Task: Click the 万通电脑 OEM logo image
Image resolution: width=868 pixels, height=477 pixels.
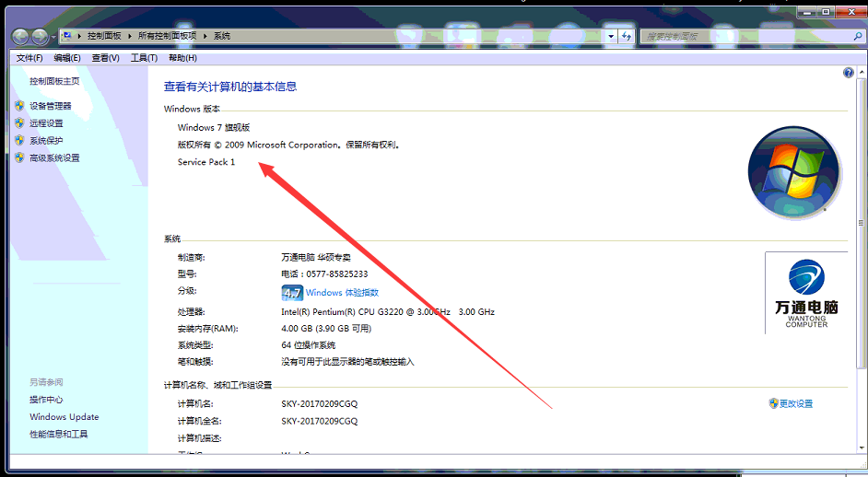Action: (806, 293)
